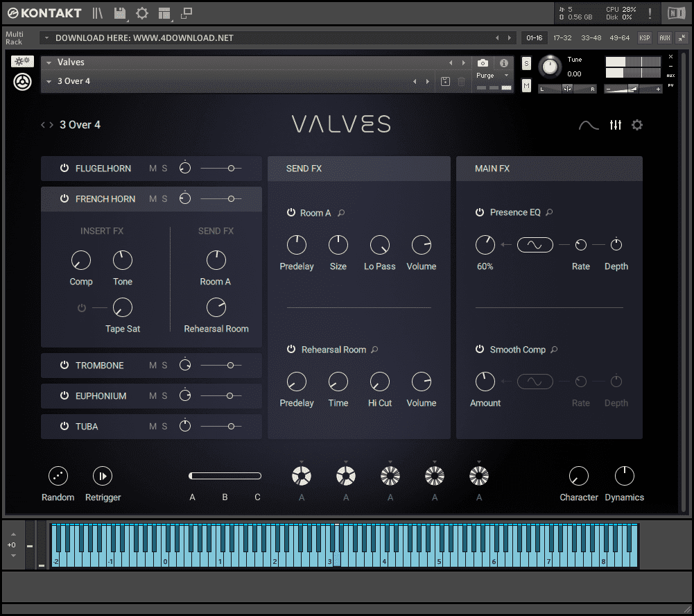This screenshot has width=694, height=616.
Task: Click the Tune knob
Action: tap(550, 67)
